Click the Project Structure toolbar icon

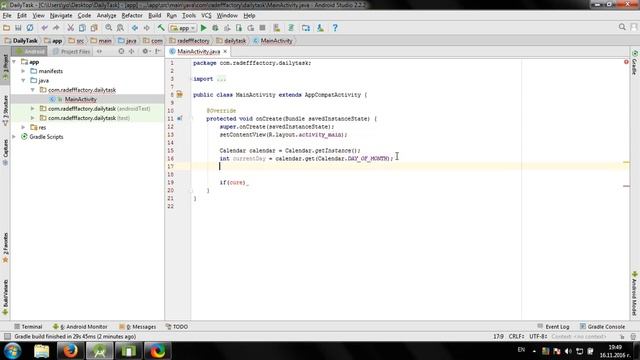pyautogui.click(x=306, y=28)
